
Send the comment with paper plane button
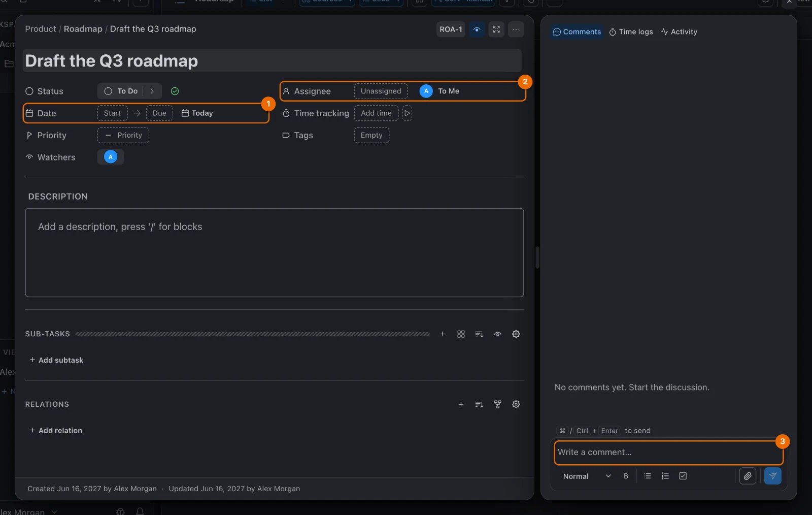pyautogui.click(x=773, y=476)
